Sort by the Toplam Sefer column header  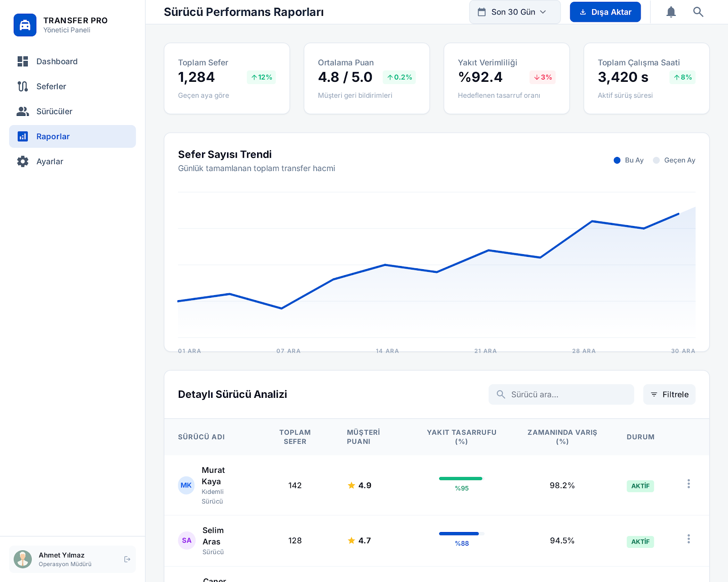click(x=295, y=437)
